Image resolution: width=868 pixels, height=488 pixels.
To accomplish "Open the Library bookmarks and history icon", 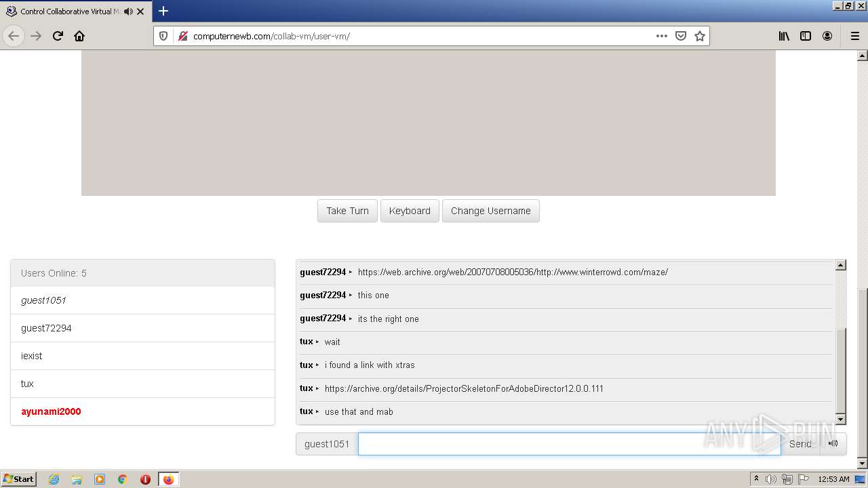I will (784, 36).
